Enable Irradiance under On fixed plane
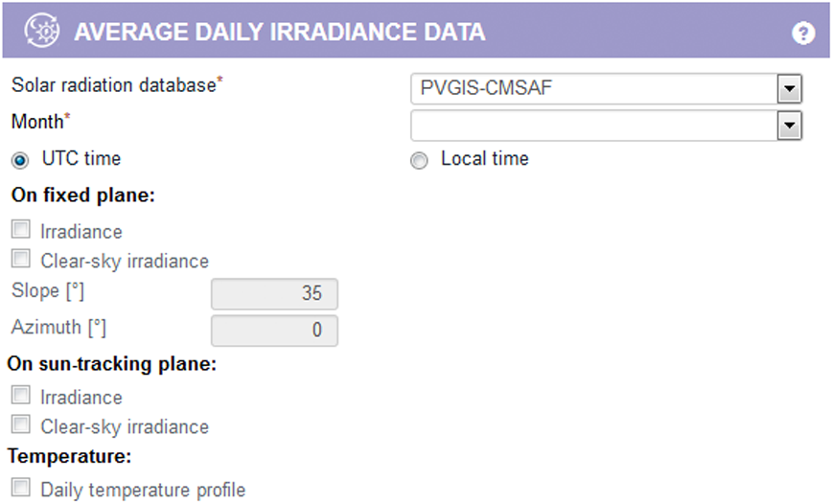 [21, 230]
